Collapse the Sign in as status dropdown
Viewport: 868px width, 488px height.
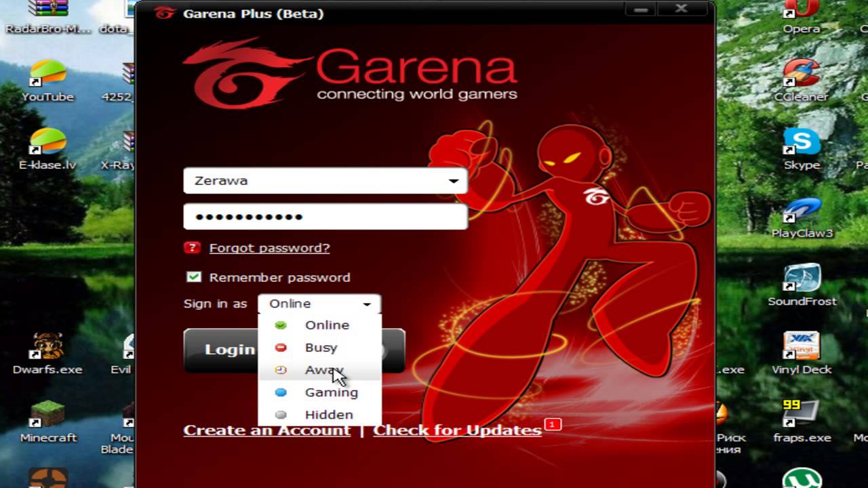[x=366, y=304]
